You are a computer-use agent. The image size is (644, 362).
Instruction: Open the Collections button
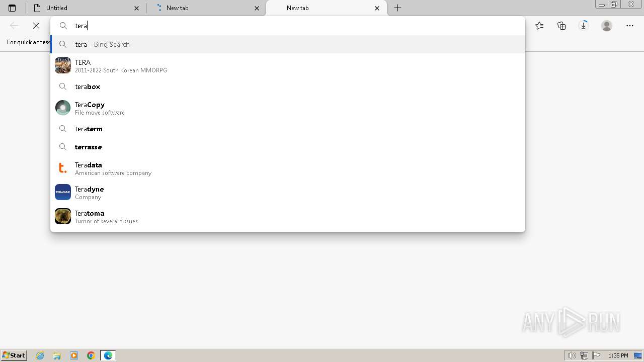tap(561, 26)
